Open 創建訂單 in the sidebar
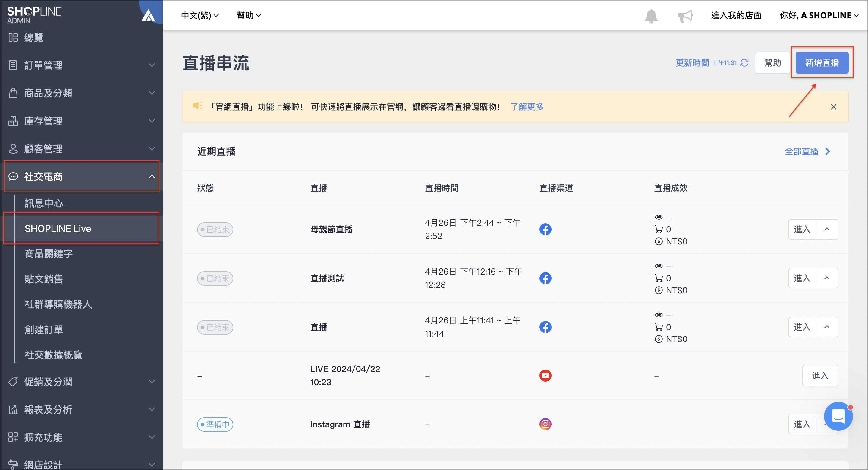 click(44, 329)
